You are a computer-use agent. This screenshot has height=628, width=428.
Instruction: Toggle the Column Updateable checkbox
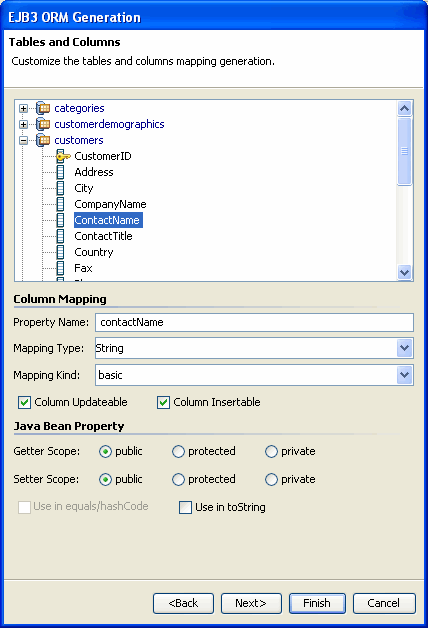(24, 403)
